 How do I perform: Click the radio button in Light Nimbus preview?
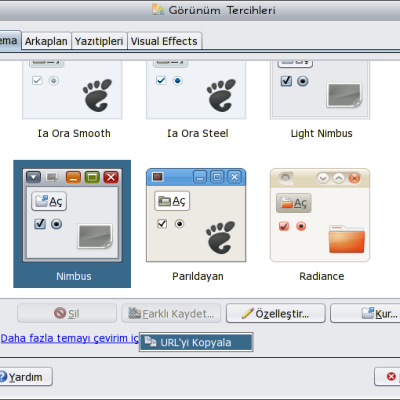303,81
